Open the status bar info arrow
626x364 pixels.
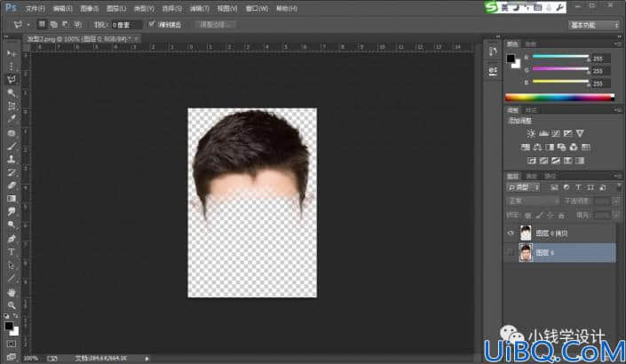(147, 359)
